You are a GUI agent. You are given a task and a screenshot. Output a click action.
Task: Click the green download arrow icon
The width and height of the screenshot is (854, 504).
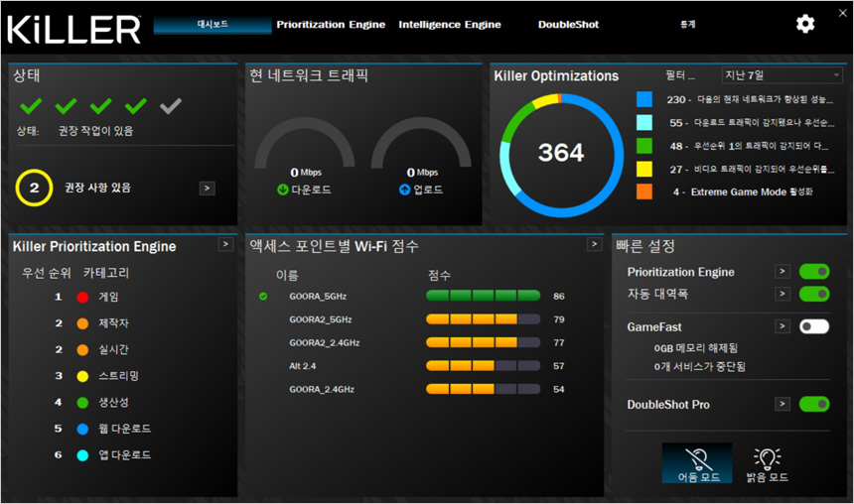[x=283, y=189]
